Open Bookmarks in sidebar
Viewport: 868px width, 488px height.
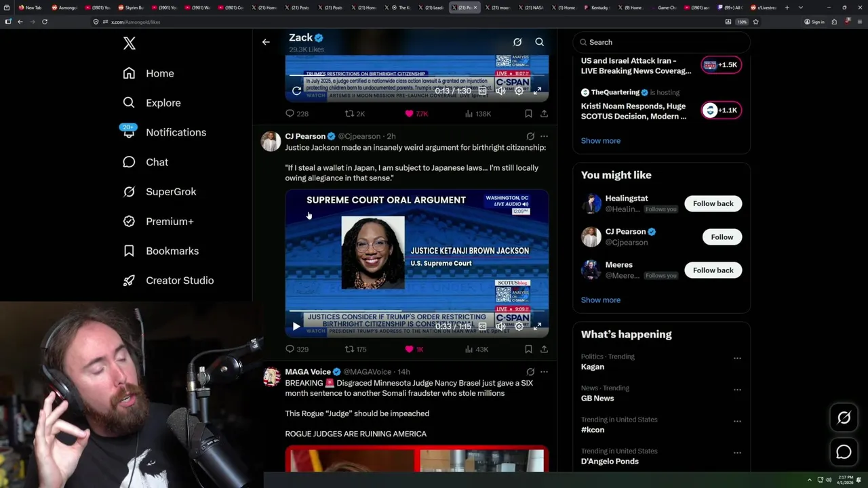click(161, 251)
